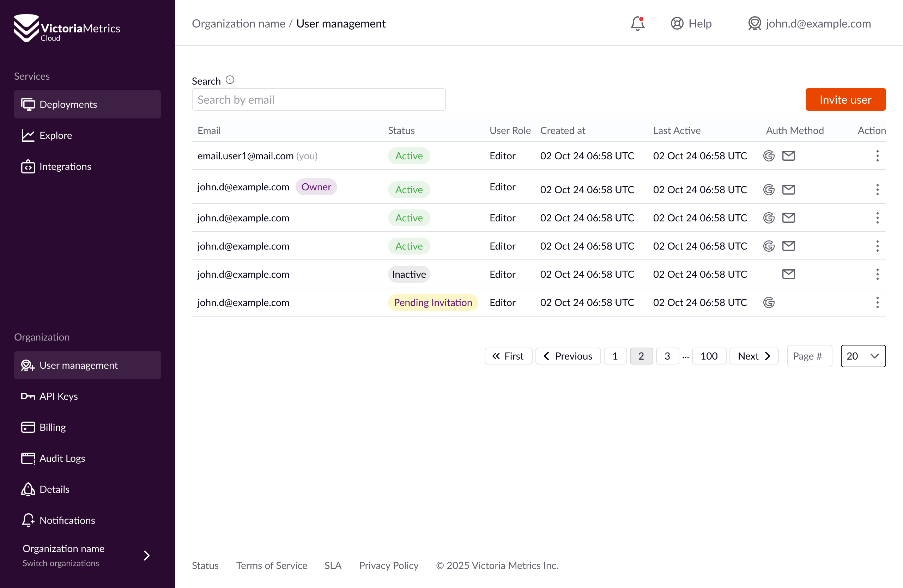This screenshot has width=903, height=588.
Task: Expand the Switch organizations chevron
Action: [146, 556]
